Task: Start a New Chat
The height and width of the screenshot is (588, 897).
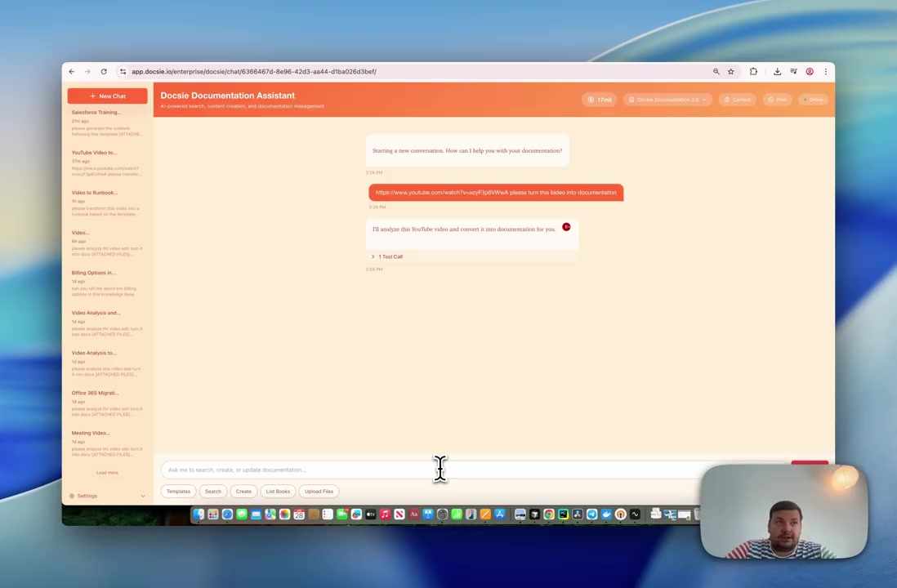Action: [x=107, y=96]
